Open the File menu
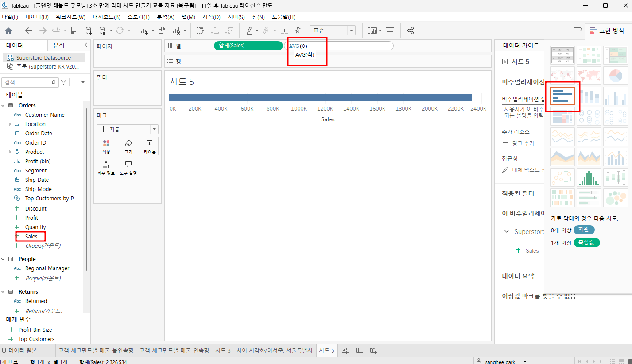The image size is (632, 364). (x=10, y=17)
